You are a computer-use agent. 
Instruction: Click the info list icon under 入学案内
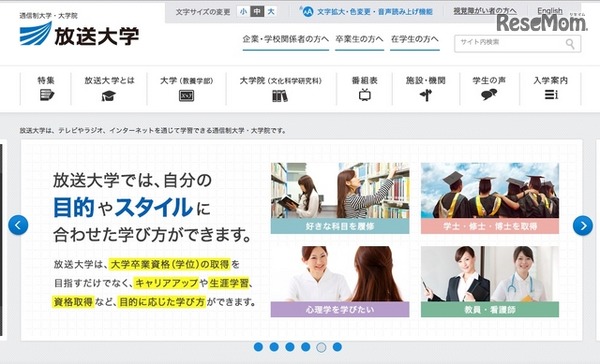[551, 95]
